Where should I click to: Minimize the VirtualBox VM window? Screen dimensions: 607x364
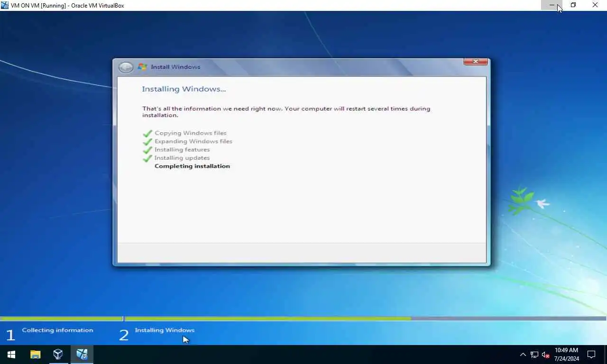click(x=552, y=5)
